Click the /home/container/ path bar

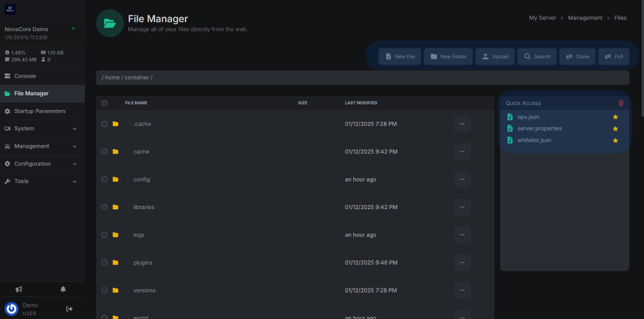click(362, 78)
